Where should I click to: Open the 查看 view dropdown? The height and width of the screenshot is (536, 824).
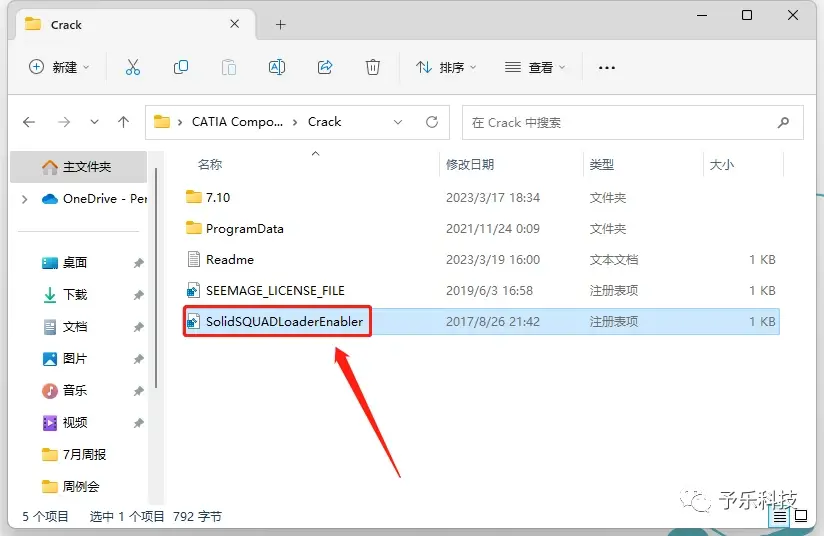coord(535,67)
